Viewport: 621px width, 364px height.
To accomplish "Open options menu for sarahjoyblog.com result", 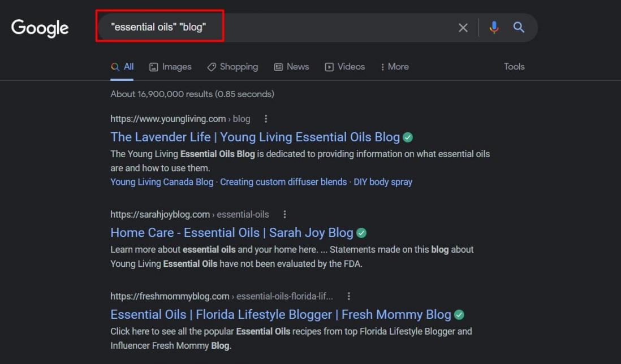I will tap(284, 214).
